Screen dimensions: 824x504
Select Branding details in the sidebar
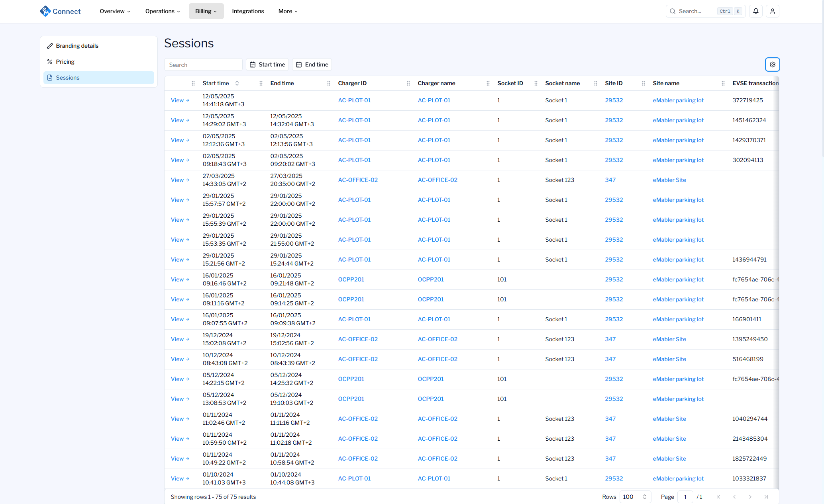pos(77,45)
